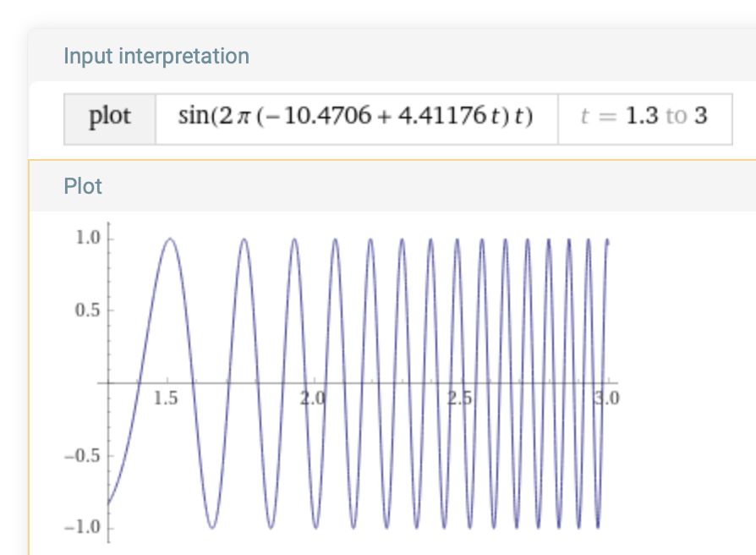Image resolution: width=756 pixels, height=555 pixels.
Task: Click the 1.0 label on the y-axis
Action: 87,238
